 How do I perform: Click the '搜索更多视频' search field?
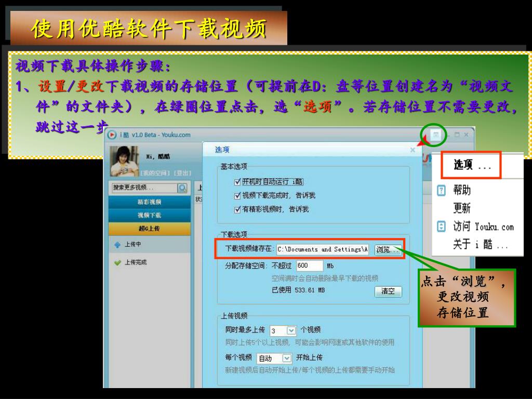pyautogui.click(x=144, y=188)
